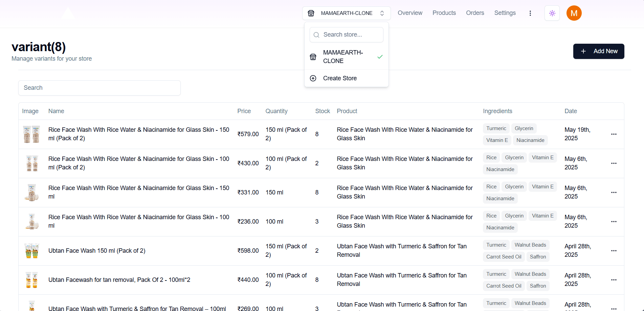
Task: Click thumbnail of the ₹236.00 Rice Face Wash
Action: [31, 222]
